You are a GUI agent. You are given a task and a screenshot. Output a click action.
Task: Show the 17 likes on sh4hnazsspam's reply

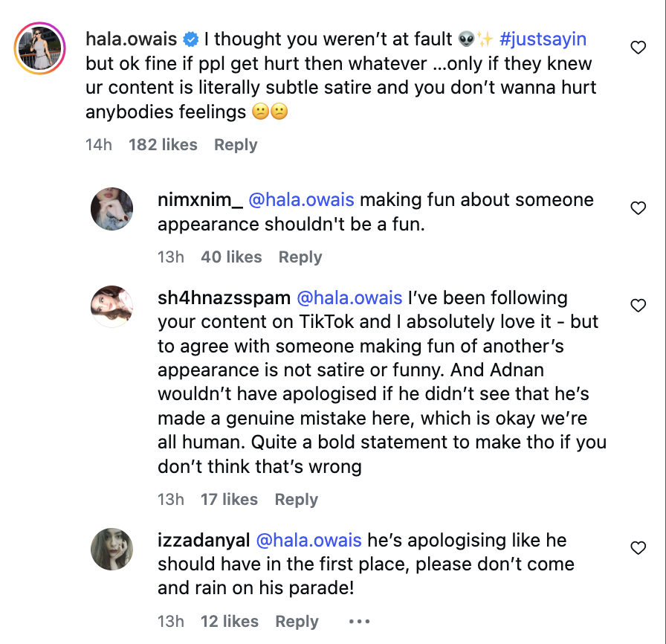tap(229, 500)
